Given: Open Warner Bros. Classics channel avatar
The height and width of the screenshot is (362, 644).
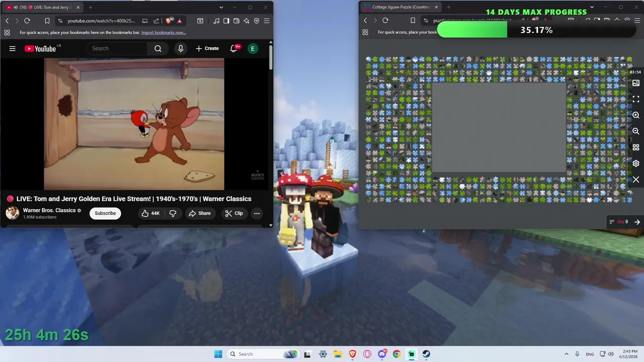Looking at the screenshot, I should (x=12, y=213).
